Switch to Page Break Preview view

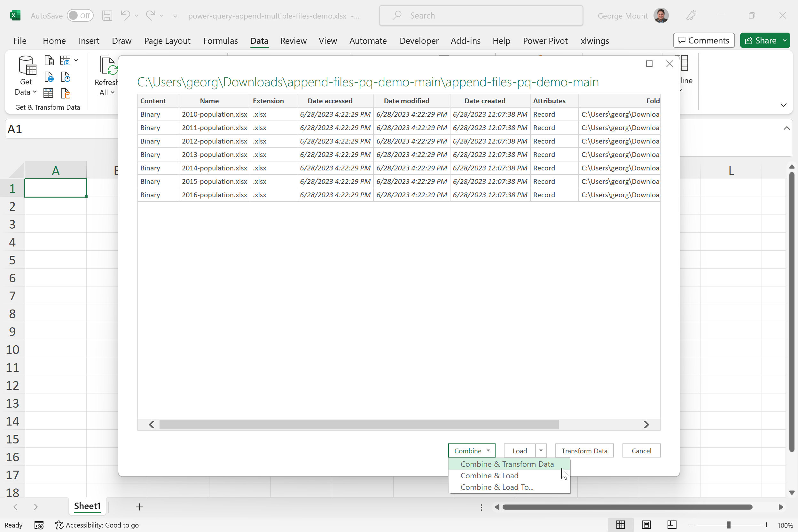[x=671, y=525]
